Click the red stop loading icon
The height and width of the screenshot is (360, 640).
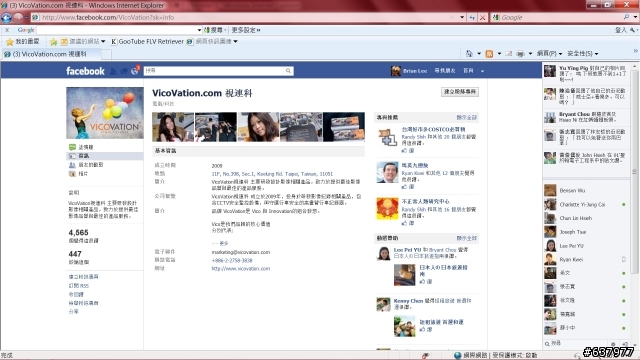pyautogui.click(x=482, y=18)
